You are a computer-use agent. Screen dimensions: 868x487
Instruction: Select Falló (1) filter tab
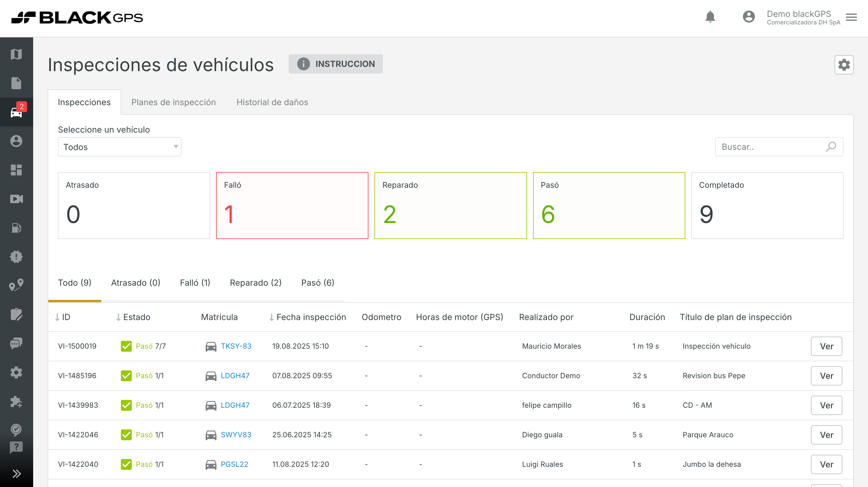click(x=195, y=283)
